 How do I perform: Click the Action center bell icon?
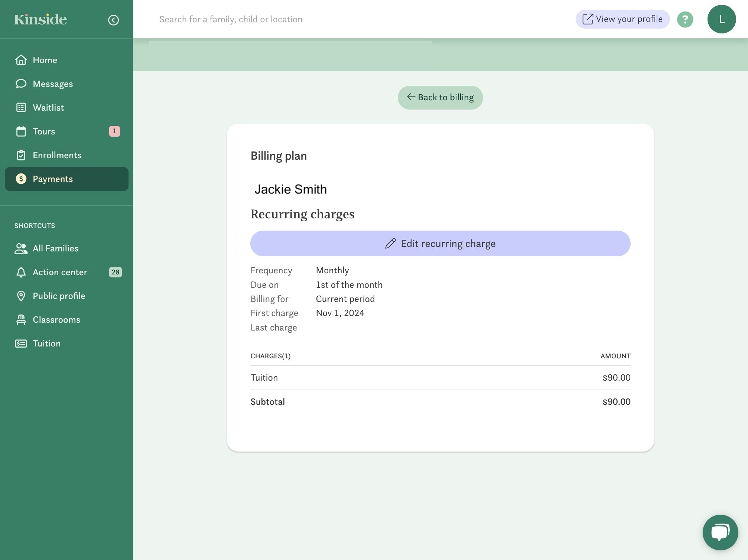(21, 272)
